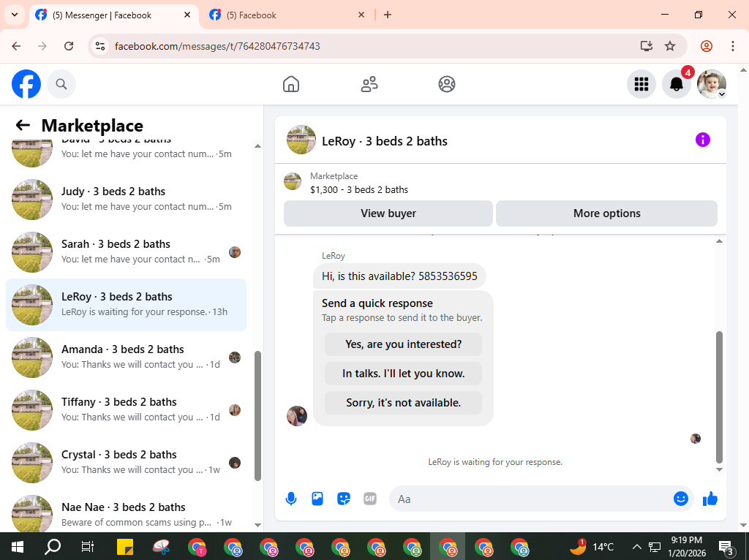Open the account profile picture menu
The width and height of the screenshot is (749, 560).
coord(712,84)
